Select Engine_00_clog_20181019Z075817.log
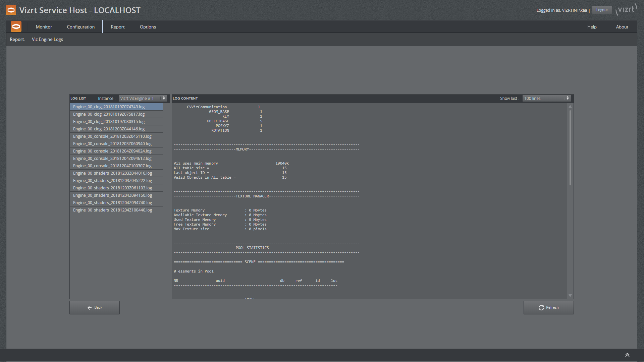The image size is (644, 362). point(109,114)
